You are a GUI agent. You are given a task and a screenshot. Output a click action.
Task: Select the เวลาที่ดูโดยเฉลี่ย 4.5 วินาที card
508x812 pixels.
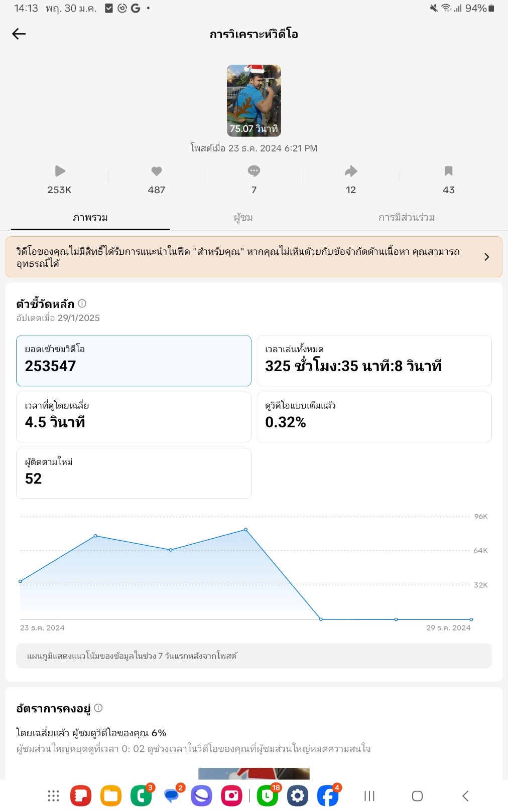coord(134,417)
